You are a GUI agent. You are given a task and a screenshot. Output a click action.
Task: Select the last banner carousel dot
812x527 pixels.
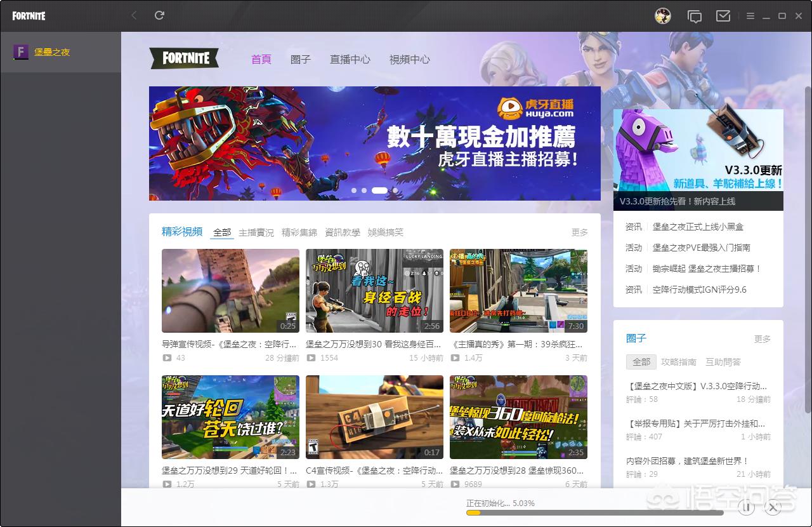click(x=395, y=190)
